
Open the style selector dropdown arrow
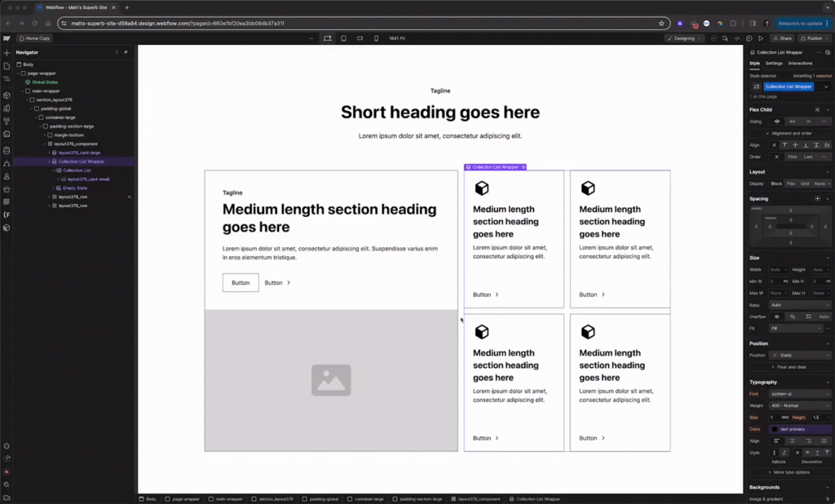[x=826, y=86]
